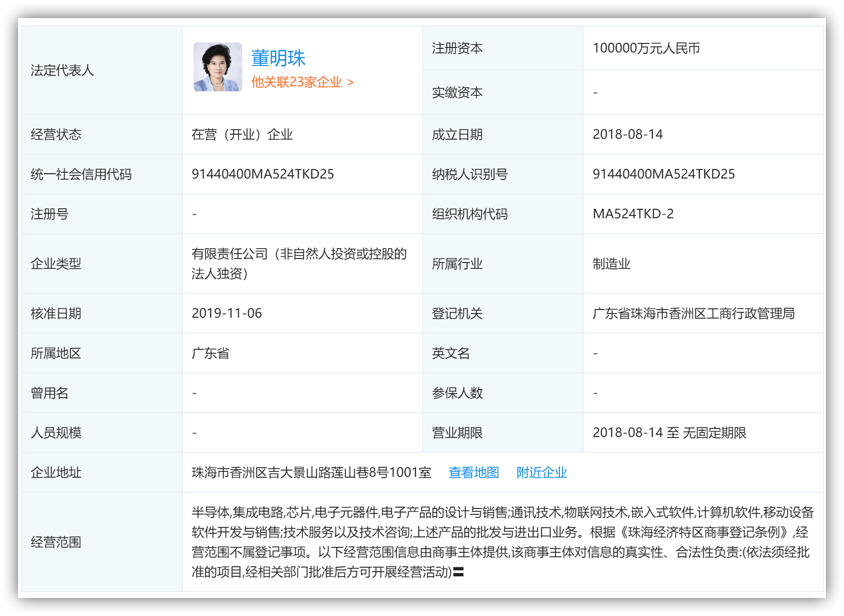Click 他关联23家企业 to view related companies
844x616 pixels.
pyautogui.click(x=296, y=82)
